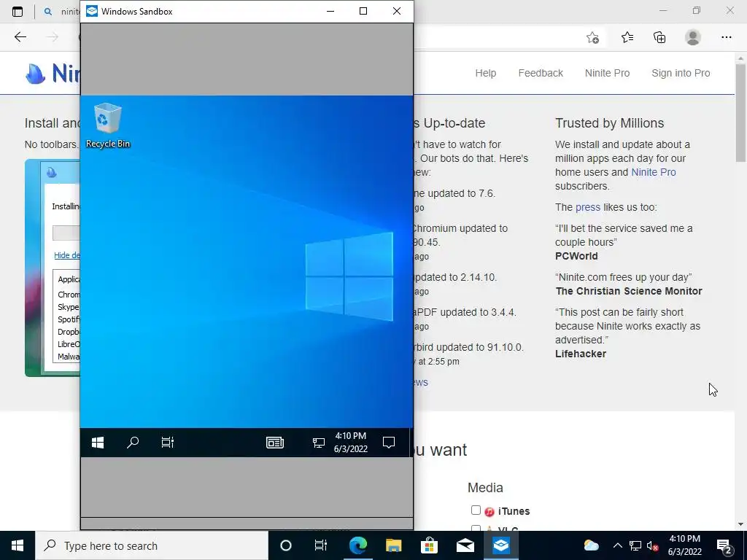The width and height of the screenshot is (747, 560).
Task: Open Microsoft Store from host taskbar
Action: (x=429, y=545)
